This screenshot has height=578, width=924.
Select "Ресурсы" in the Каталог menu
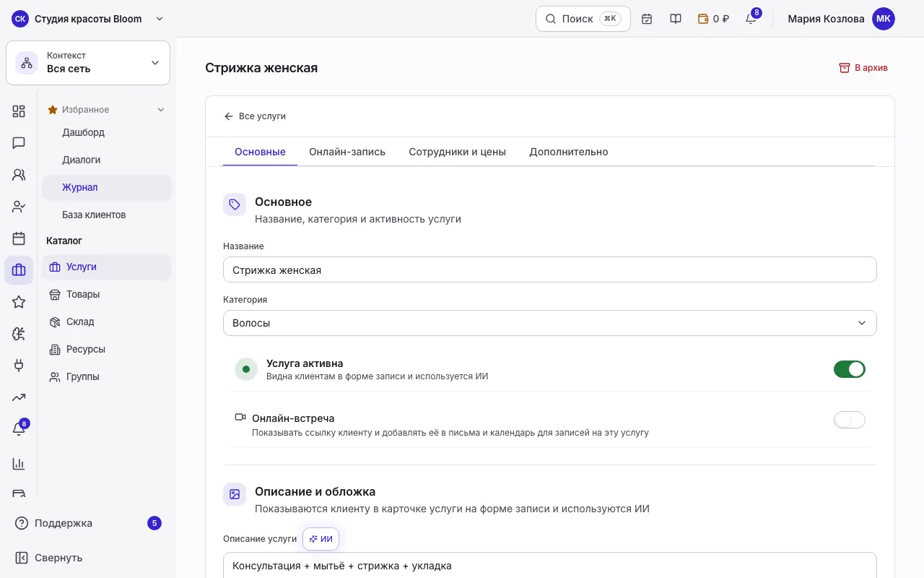107,350
